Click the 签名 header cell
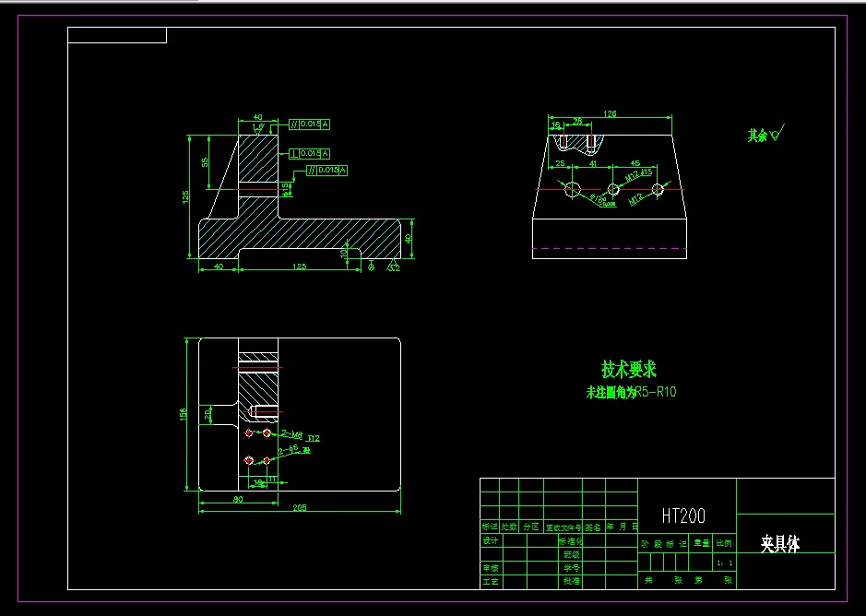Viewport: 866px width, 616px height. coord(593,527)
